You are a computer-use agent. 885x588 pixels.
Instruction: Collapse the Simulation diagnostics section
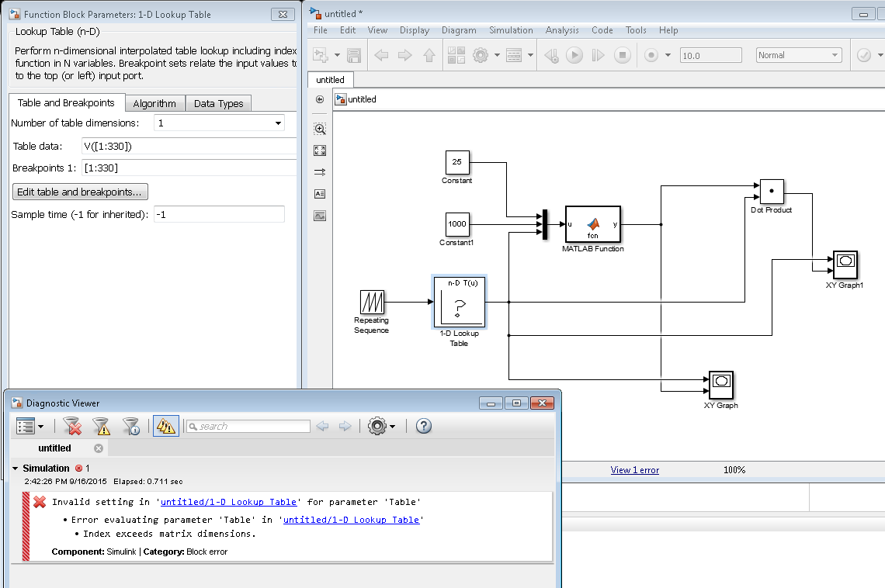pos(15,469)
